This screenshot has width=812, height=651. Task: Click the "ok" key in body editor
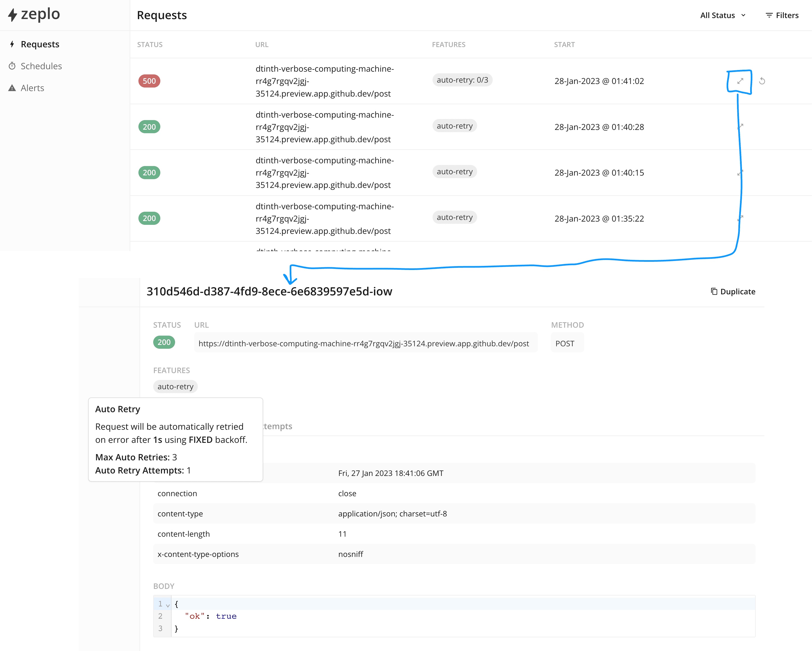coord(194,616)
